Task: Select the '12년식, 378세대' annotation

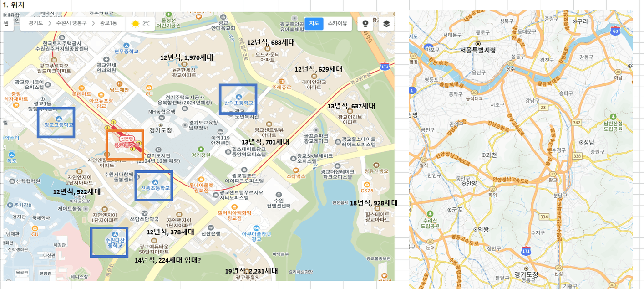Action: point(171,232)
